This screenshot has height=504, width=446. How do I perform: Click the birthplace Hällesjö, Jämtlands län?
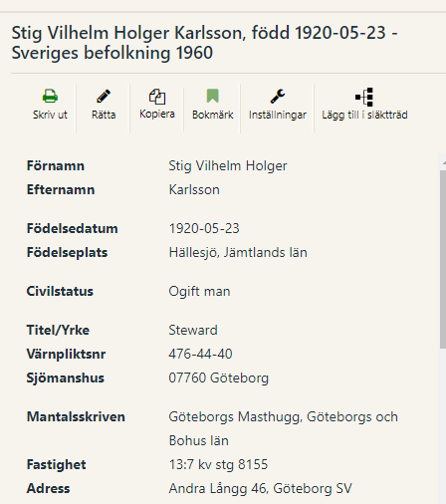(238, 253)
